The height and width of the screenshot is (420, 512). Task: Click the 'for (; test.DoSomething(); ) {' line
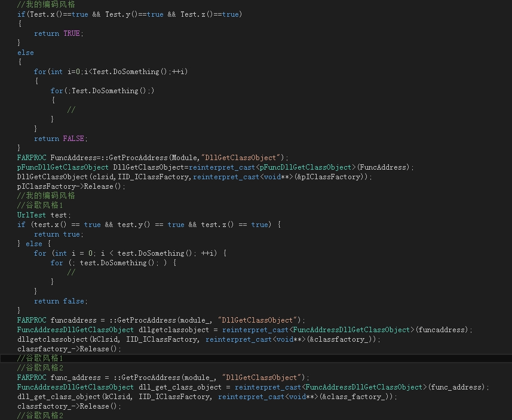tap(114, 263)
